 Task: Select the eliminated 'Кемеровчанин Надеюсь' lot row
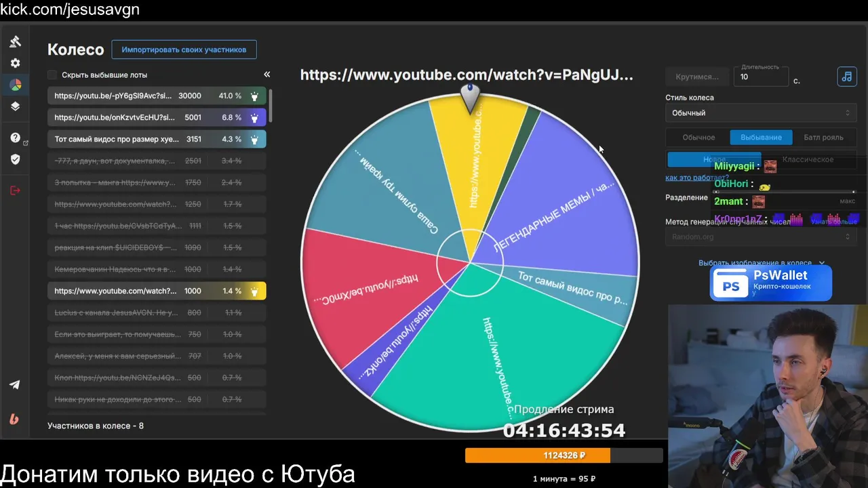tap(157, 270)
